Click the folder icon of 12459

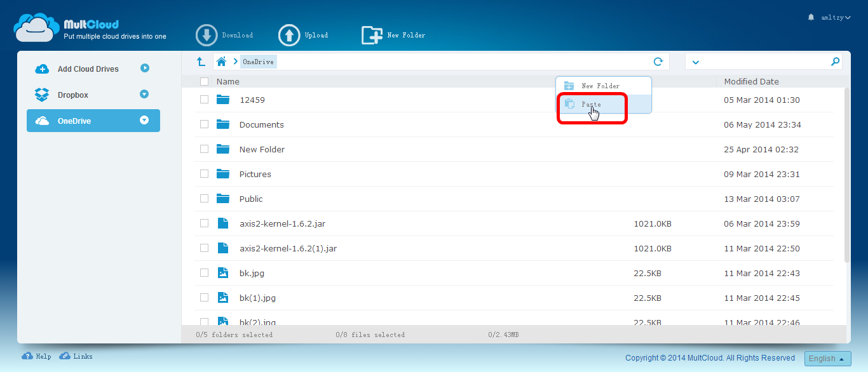(x=222, y=100)
